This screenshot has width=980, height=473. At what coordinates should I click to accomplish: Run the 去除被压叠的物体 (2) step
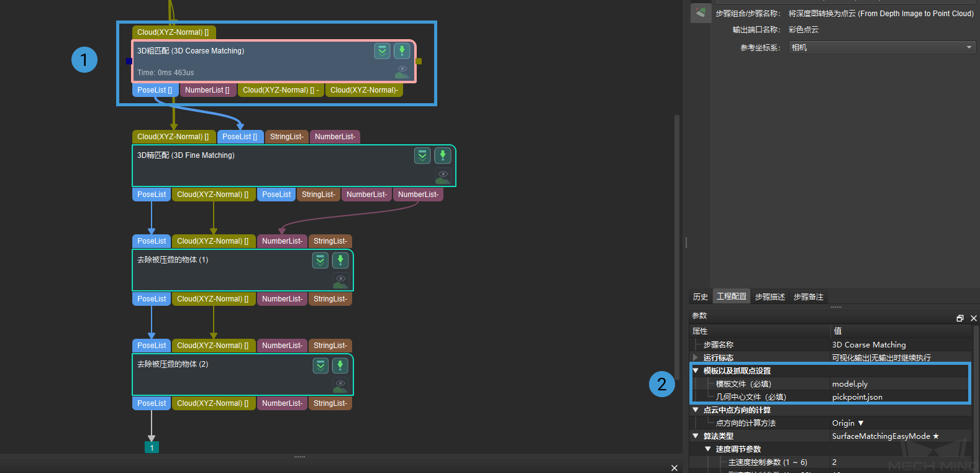(x=340, y=365)
